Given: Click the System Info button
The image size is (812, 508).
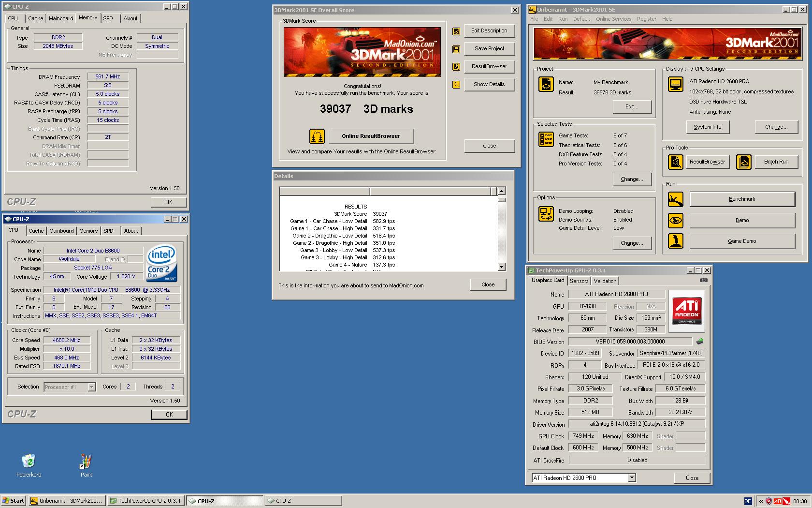Looking at the screenshot, I should (708, 127).
